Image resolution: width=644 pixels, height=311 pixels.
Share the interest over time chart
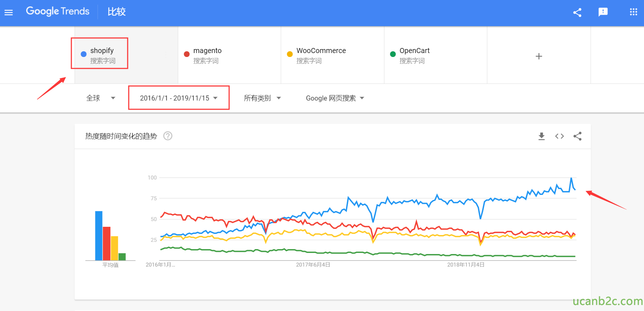[x=577, y=136]
